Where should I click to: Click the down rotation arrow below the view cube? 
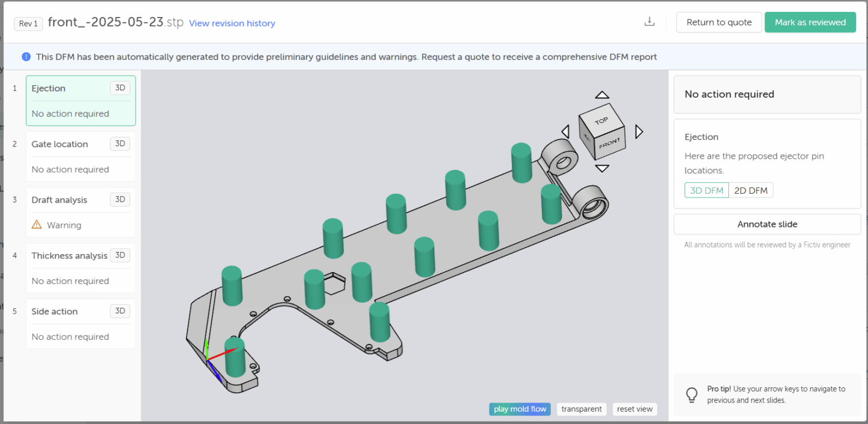point(602,168)
